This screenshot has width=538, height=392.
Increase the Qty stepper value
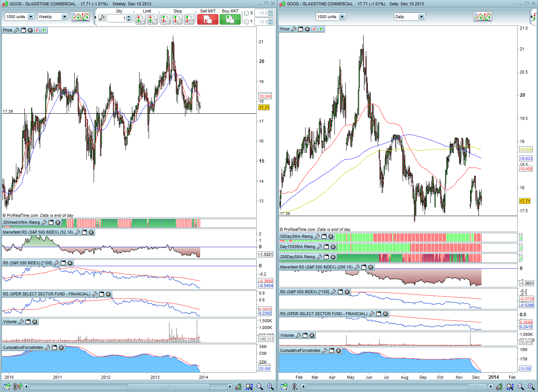click(x=129, y=16)
